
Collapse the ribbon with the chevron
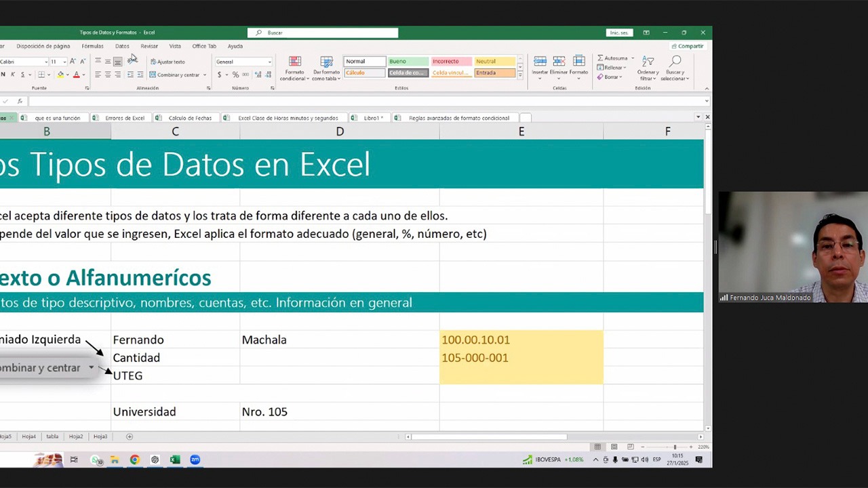tap(707, 88)
